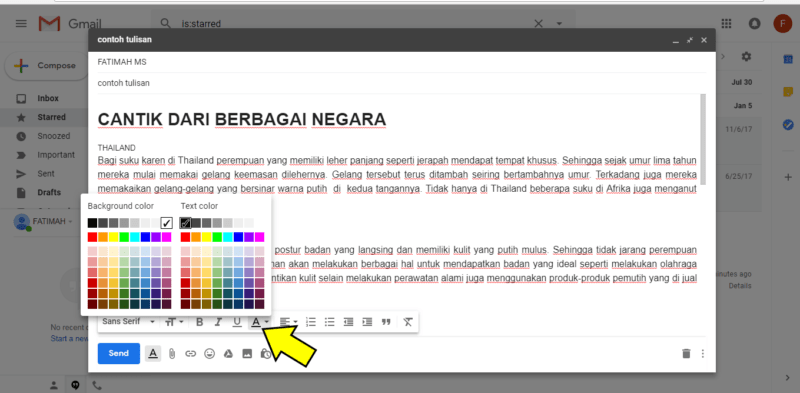This screenshot has width=800, height=393.
Task: Toggle bold formatting in compose toolbar
Action: (x=199, y=322)
